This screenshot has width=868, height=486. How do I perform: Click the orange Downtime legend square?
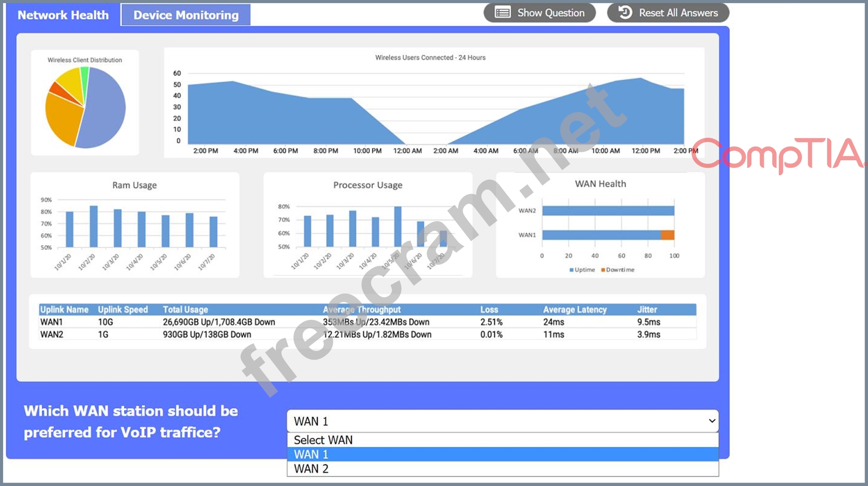point(603,270)
